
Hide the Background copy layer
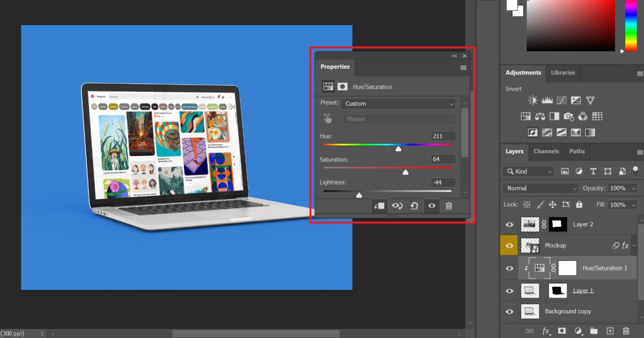click(x=509, y=311)
